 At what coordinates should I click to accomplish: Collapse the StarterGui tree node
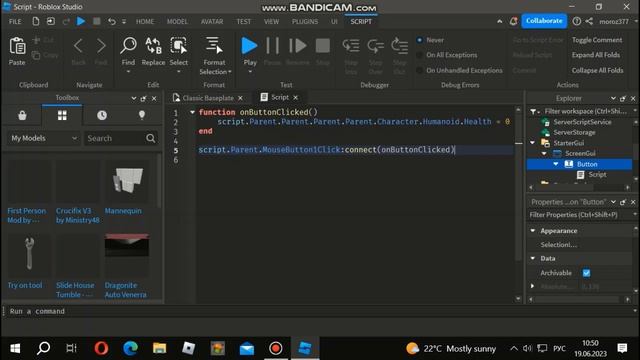pyautogui.click(x=533, y=143)
